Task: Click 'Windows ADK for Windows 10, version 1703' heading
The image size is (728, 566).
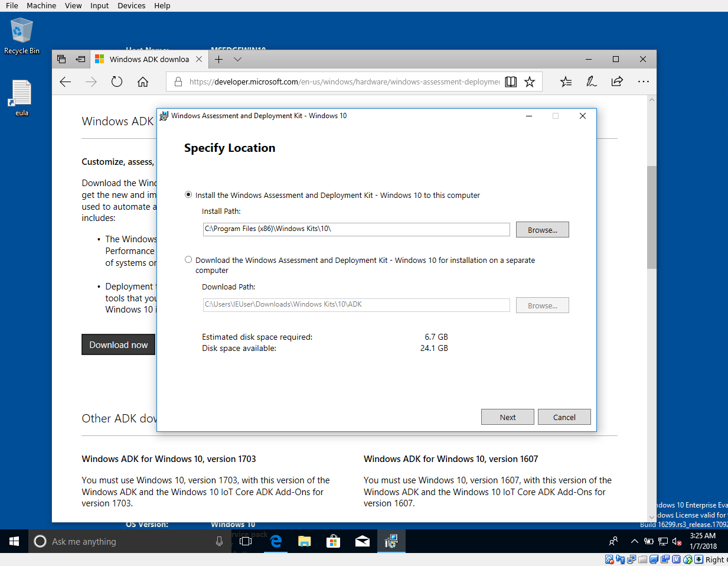Action: (169, 459)
